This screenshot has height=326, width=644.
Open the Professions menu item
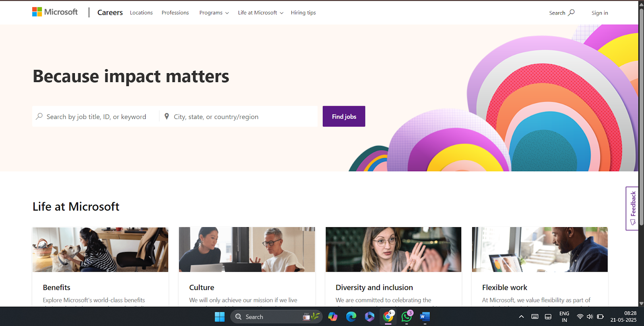pos(175,12)
